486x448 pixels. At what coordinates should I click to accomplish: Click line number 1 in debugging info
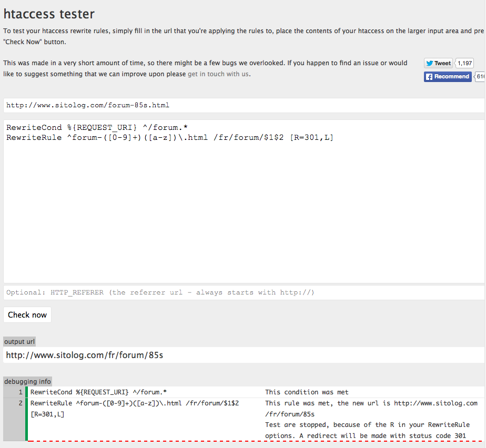point(20,392)
